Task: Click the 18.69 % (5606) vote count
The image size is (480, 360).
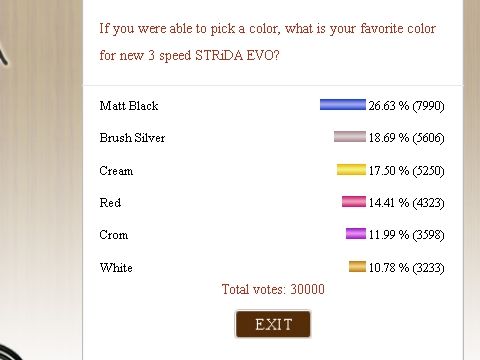Action: coord(406,138)
